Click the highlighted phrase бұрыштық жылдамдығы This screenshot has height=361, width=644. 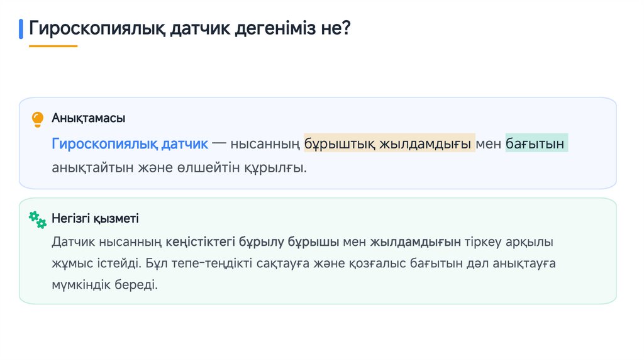(x=389, y=144)
